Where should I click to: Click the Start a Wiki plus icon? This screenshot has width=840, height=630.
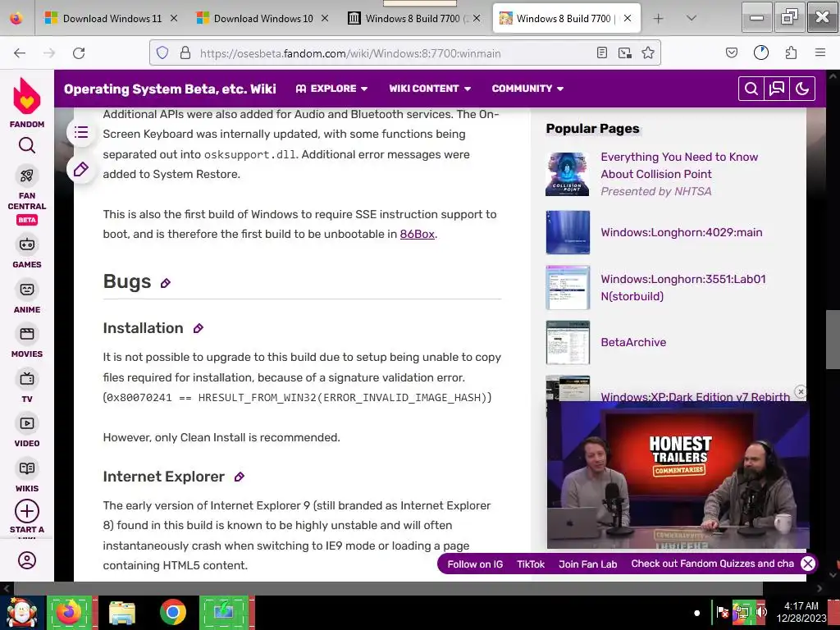pyautogui.click(x=27, y=511)
